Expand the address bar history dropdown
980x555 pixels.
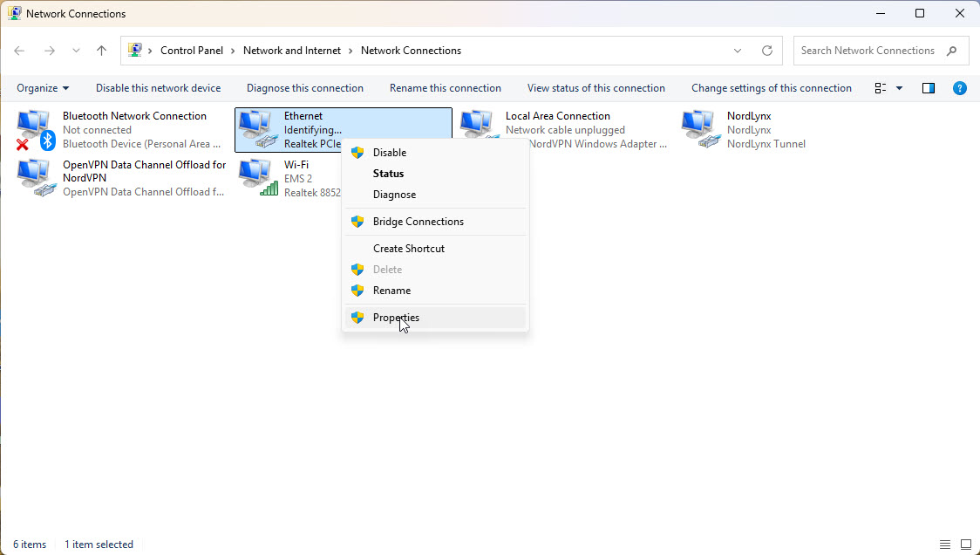point(738,51)
